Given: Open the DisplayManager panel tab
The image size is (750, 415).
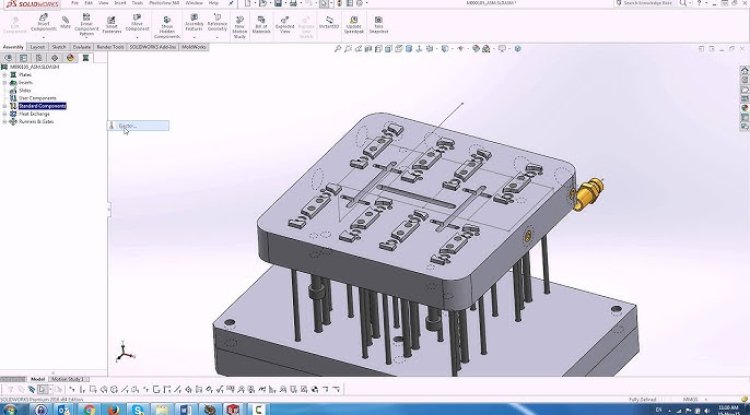Looking at the screenshot, I should 70,58.
